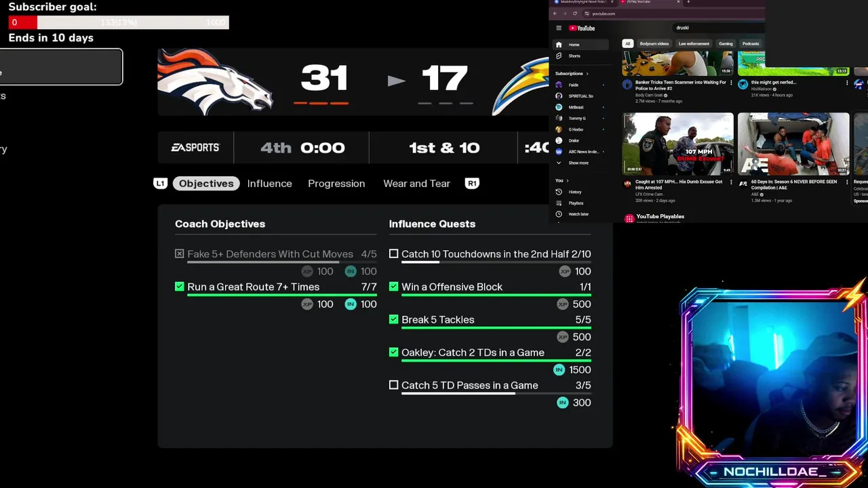Open menu for Banker Tricks Teen Scammer video
Screen dimensions: 868x488
point(731,83)
